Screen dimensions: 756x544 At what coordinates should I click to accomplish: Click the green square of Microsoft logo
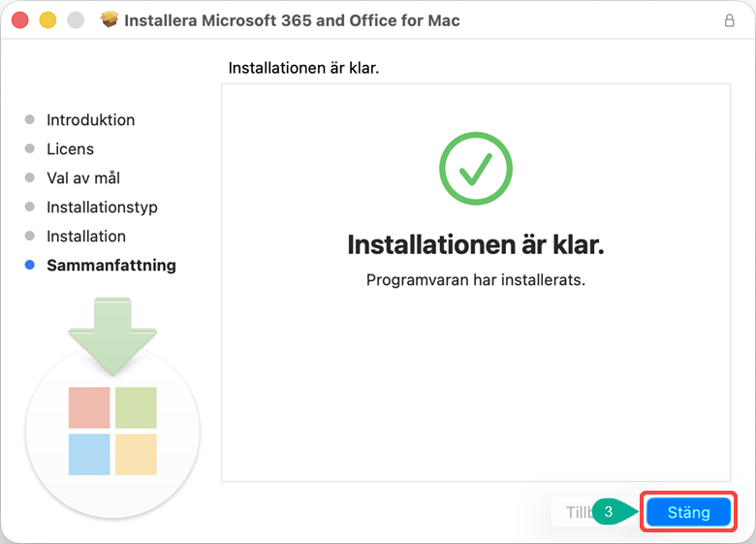[136, 407]
